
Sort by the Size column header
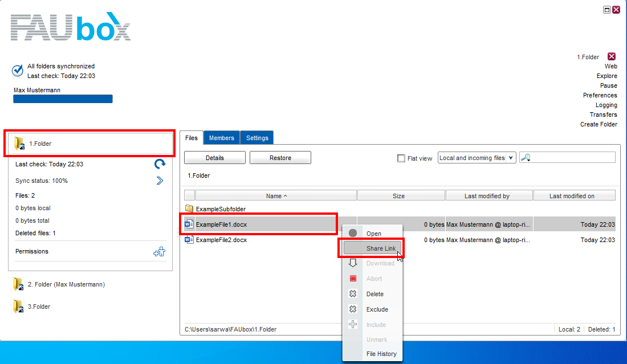401,196
